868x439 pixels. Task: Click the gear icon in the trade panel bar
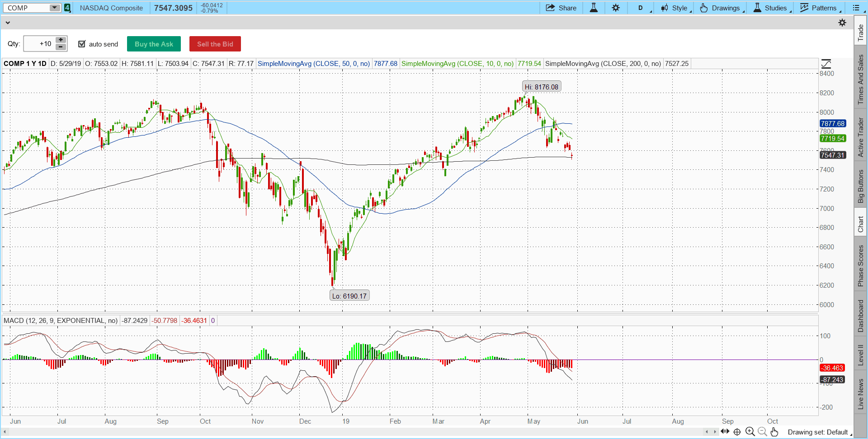click(842, 23)
